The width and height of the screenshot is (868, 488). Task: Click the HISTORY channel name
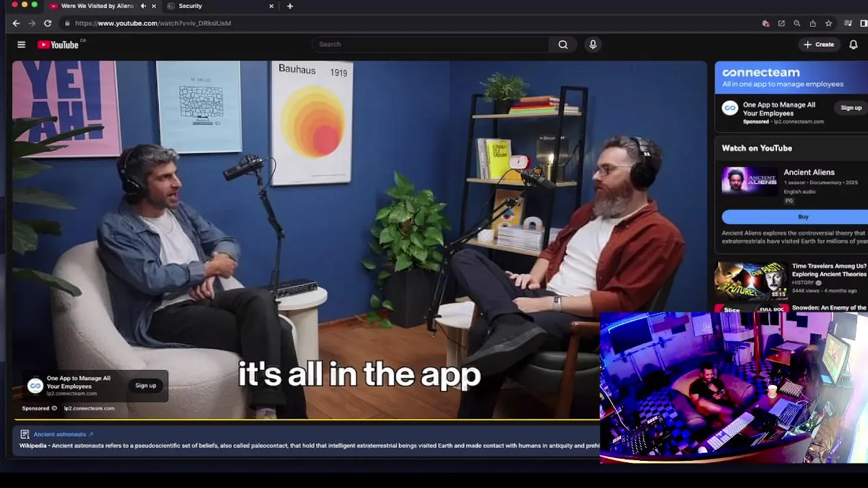(803, 283)
